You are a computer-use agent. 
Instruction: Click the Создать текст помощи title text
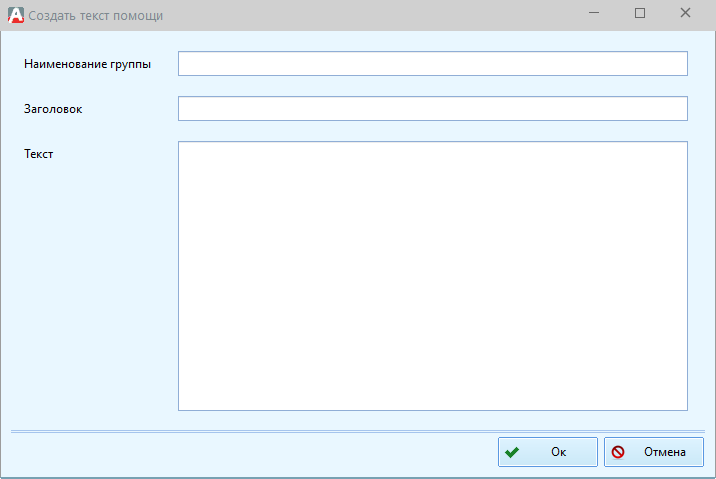tap(95, 16)
